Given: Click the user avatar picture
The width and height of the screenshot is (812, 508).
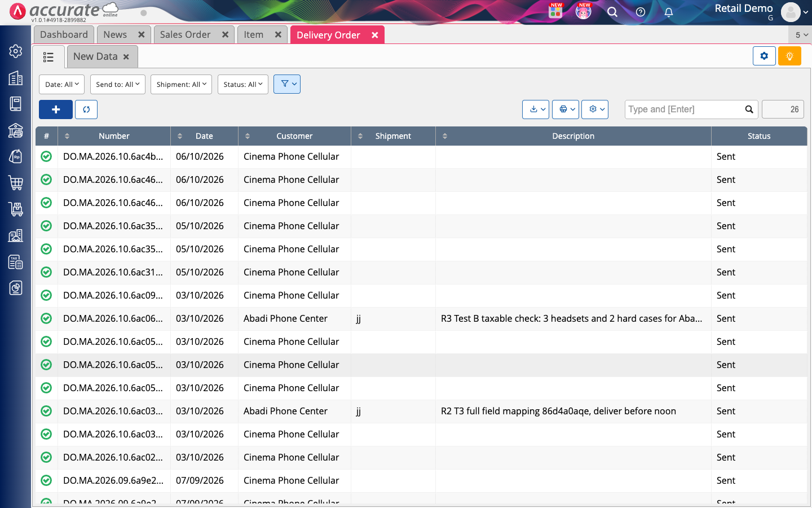Looking at the screenshot, I should (791, 12).
